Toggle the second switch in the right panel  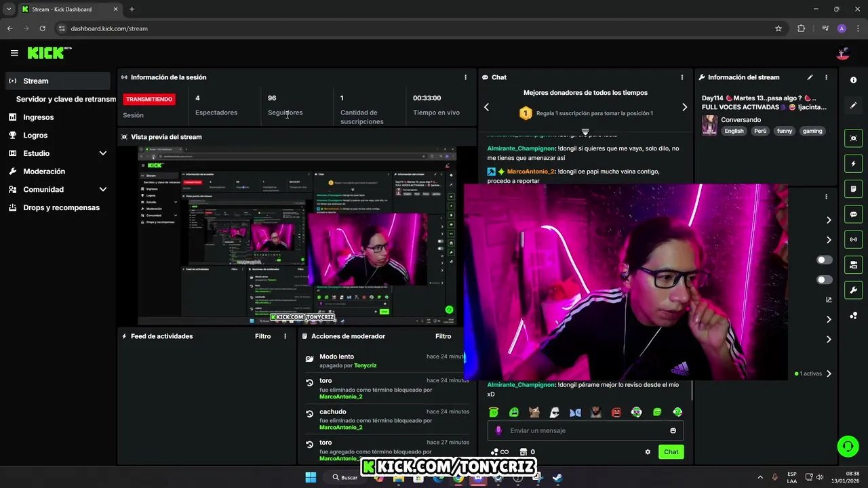coord(825,279)
